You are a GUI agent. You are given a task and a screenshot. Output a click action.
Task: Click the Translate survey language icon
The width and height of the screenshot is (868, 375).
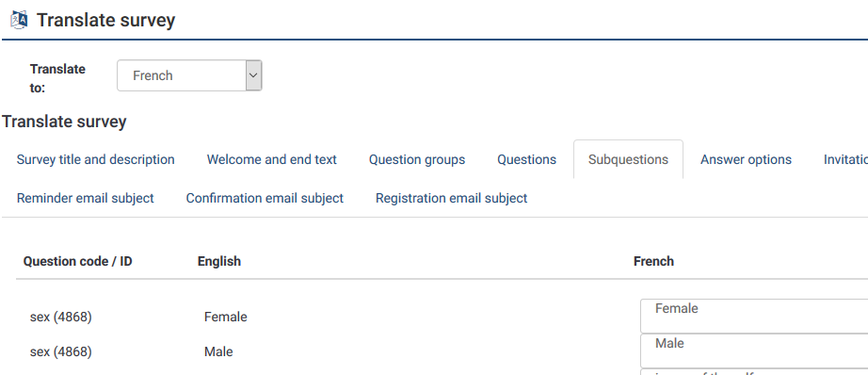coord(20,20)
